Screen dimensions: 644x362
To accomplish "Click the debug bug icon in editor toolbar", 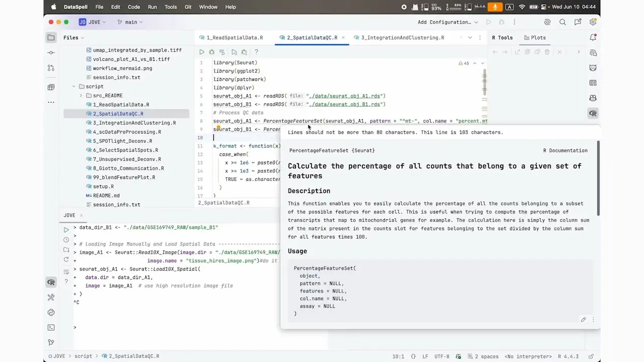I will (212, 52).
